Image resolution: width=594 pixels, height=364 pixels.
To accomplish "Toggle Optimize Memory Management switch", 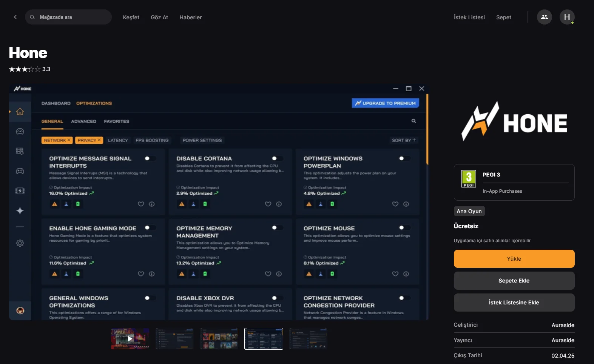I will click(278, 228).
